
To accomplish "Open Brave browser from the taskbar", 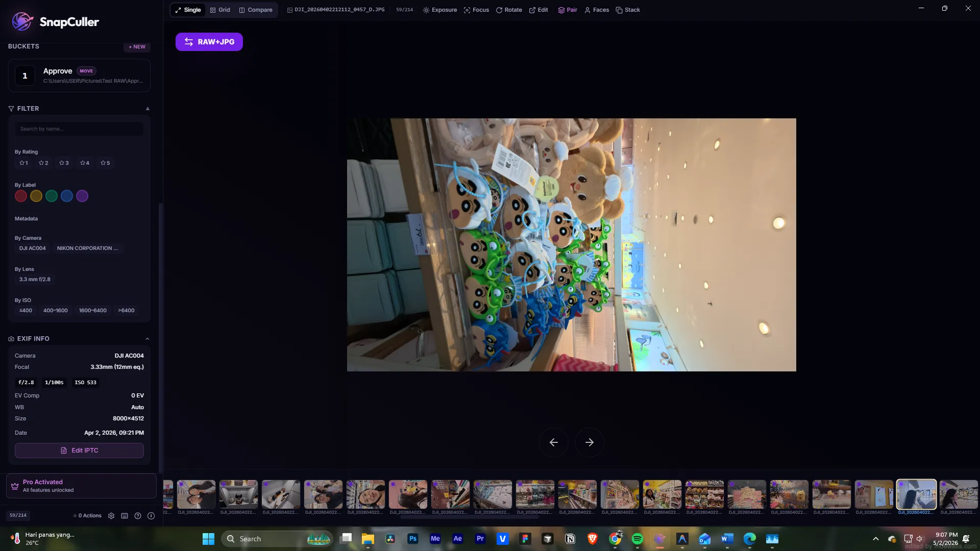I will [x=593, y=539].
